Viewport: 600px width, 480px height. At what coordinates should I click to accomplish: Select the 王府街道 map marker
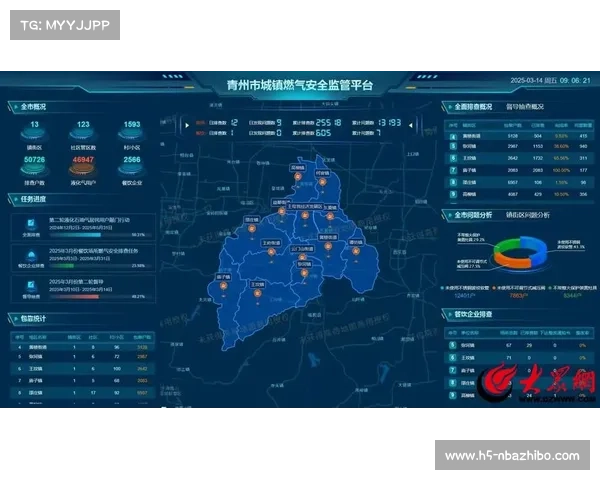[271, 252]
